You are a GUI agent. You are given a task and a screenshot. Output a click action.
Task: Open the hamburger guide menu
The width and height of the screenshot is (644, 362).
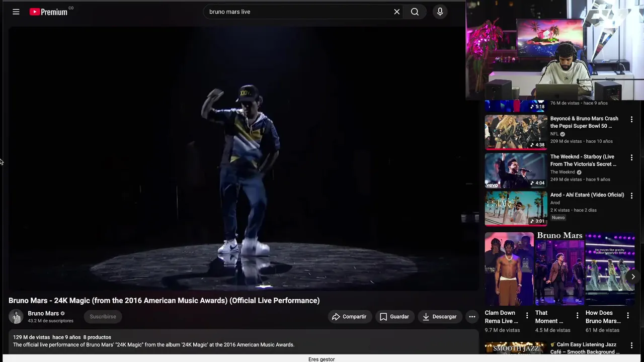coord(16,12)
